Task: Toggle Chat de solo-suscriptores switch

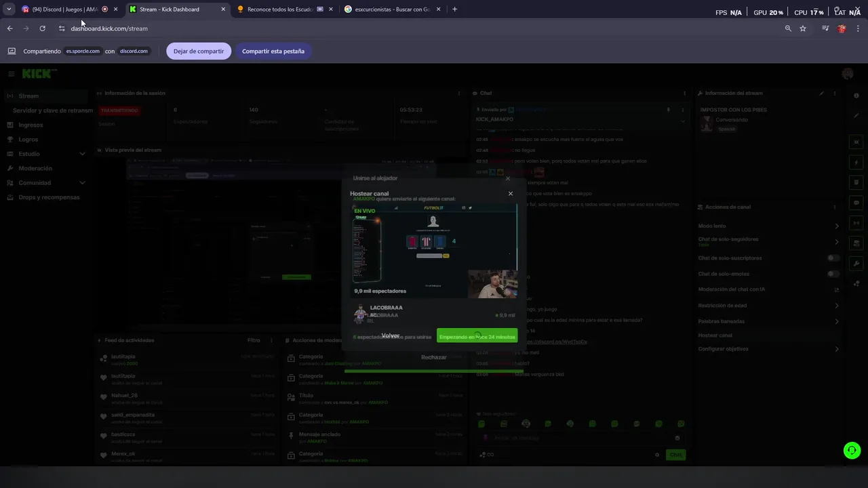Action: coord(833,258)
